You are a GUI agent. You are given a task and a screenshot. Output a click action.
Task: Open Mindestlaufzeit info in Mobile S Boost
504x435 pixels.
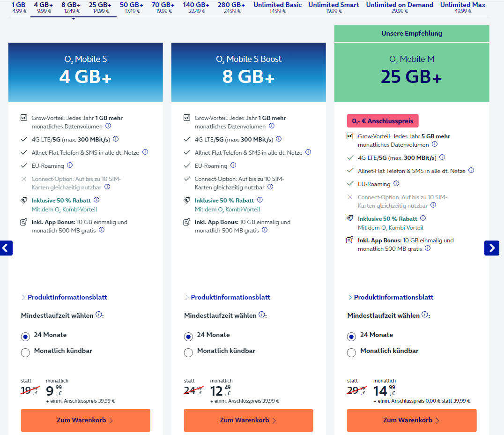tap(262, 315)
